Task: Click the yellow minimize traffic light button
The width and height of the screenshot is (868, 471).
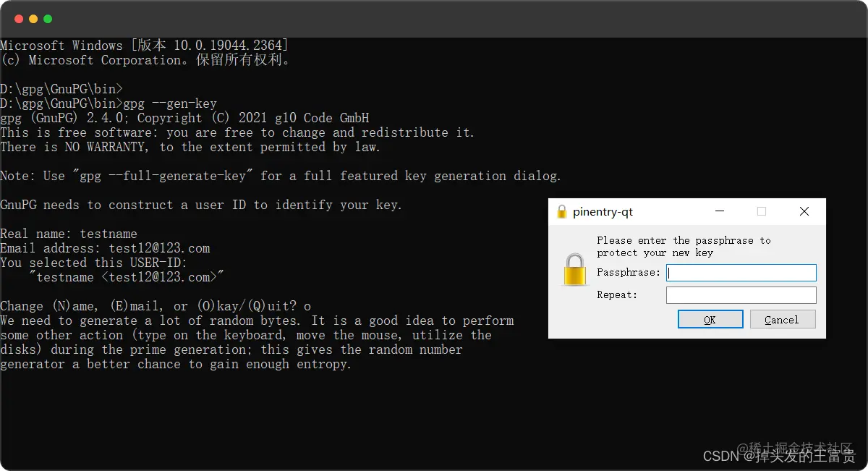Action: [33, 19]
